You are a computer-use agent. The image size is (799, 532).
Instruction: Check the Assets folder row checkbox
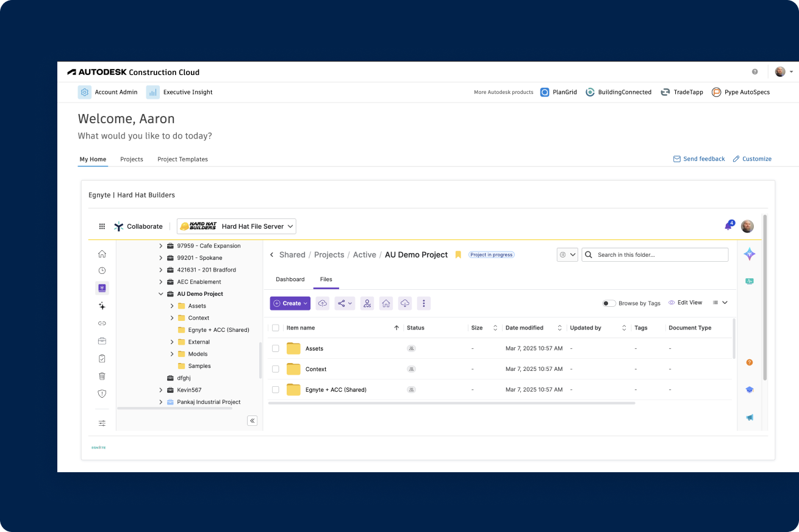pos(276,348)
